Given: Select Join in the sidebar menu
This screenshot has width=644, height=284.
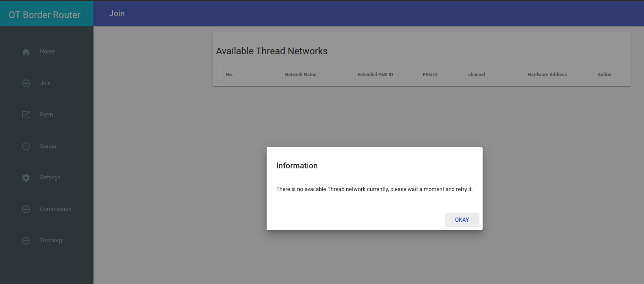Looking at the screenshot, I should pos(45,83).
